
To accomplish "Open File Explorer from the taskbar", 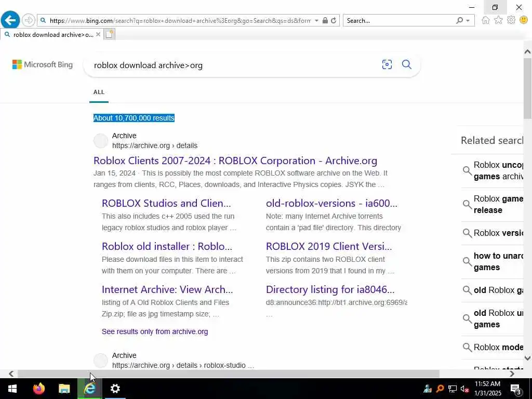I will [64, 389].
